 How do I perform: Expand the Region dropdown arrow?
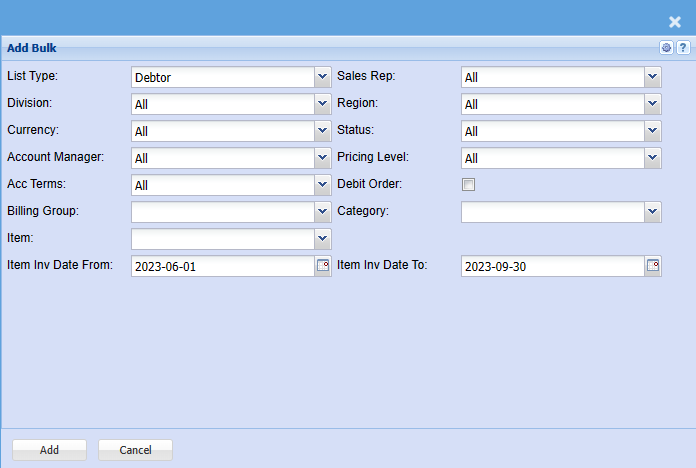point(652,104)
